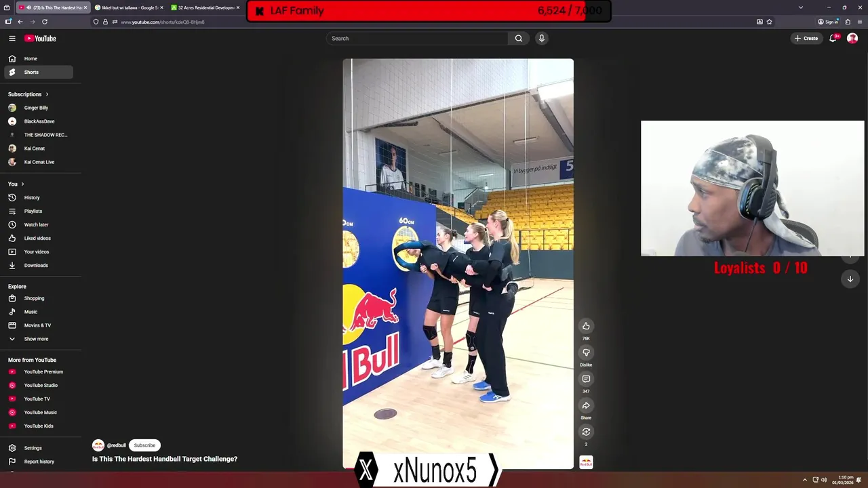Open the browser application menu
The image size is (868, 488).
[860, 22]
